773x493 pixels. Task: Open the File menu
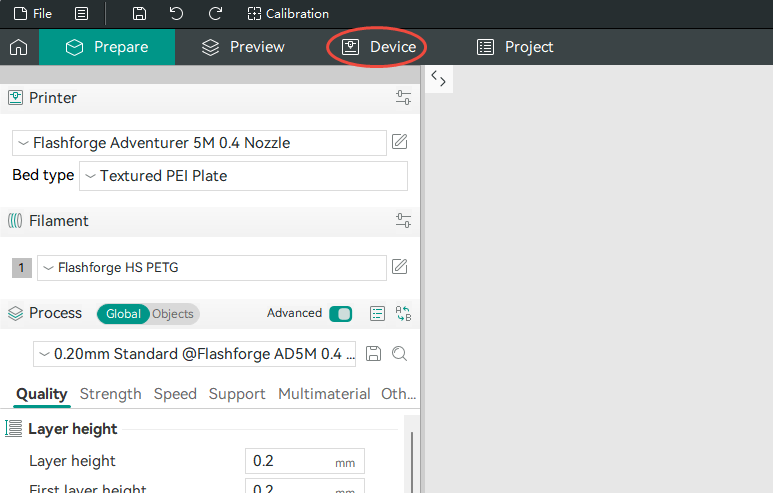[33, 14]
